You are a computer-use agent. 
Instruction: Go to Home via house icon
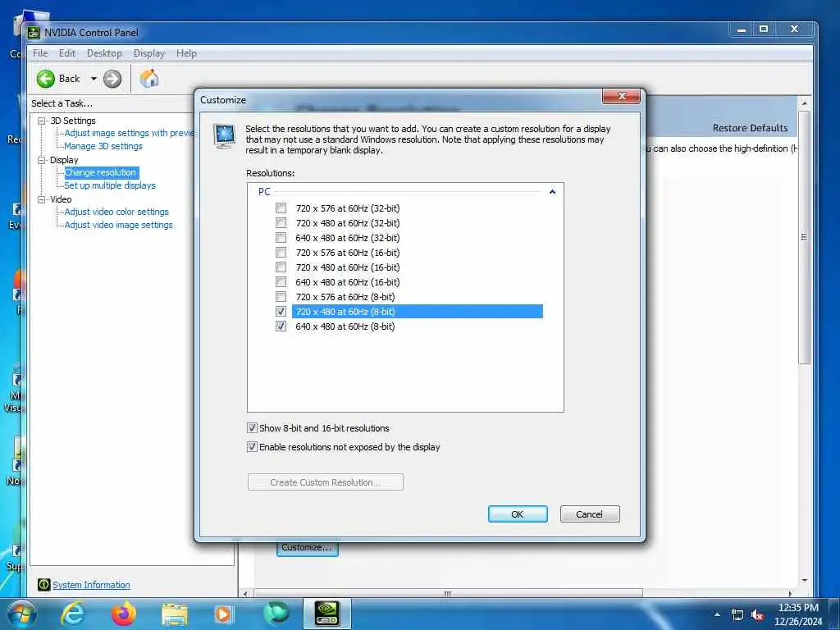149,79
